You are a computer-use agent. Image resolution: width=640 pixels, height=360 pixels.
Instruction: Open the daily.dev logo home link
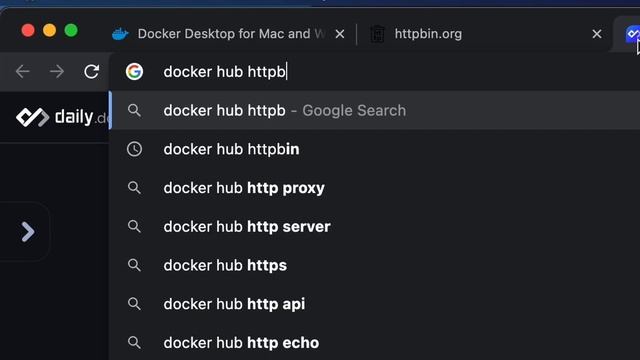tap(62, 117)
